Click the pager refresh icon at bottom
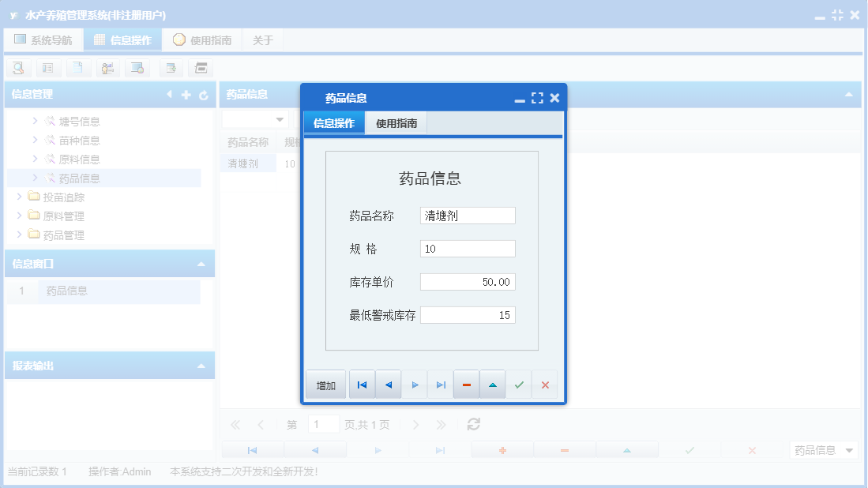This screenshot has width=868, height=488. point(472,424)
